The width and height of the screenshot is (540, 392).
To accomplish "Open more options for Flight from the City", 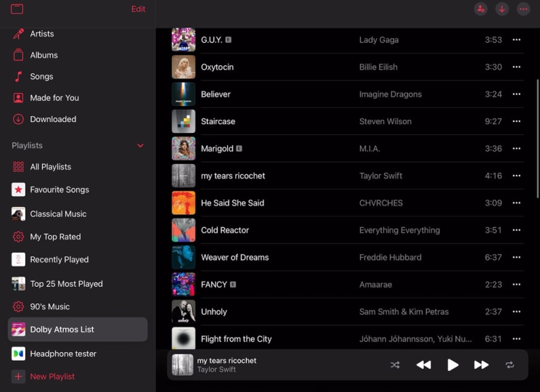I will point(516,339).
